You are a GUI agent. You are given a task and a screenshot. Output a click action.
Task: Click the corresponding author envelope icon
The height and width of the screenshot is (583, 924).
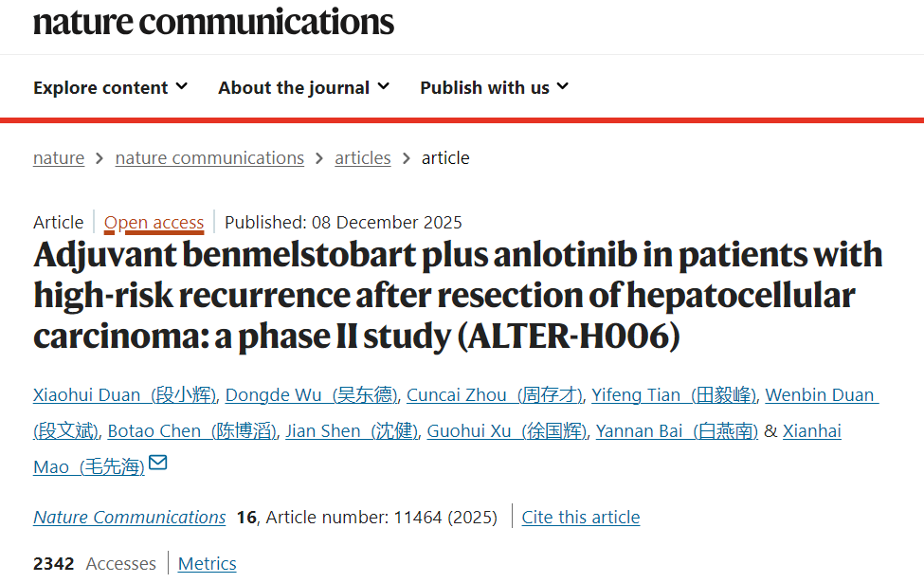pos(158,464)
